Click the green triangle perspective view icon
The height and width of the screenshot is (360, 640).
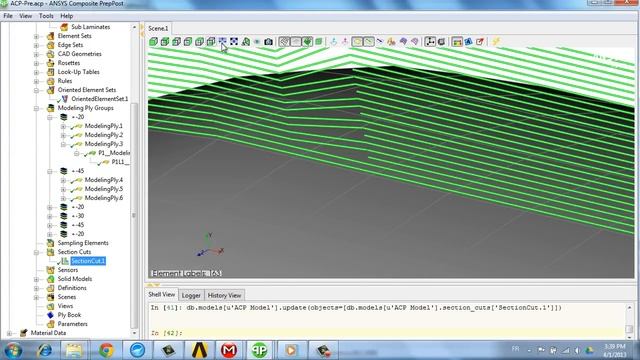[x=246, y=41]
